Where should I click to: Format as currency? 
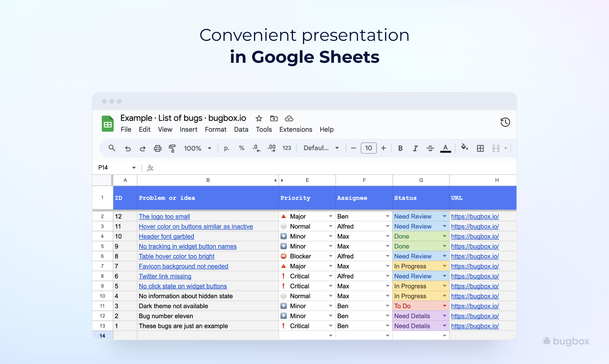[x=227, y=148]
